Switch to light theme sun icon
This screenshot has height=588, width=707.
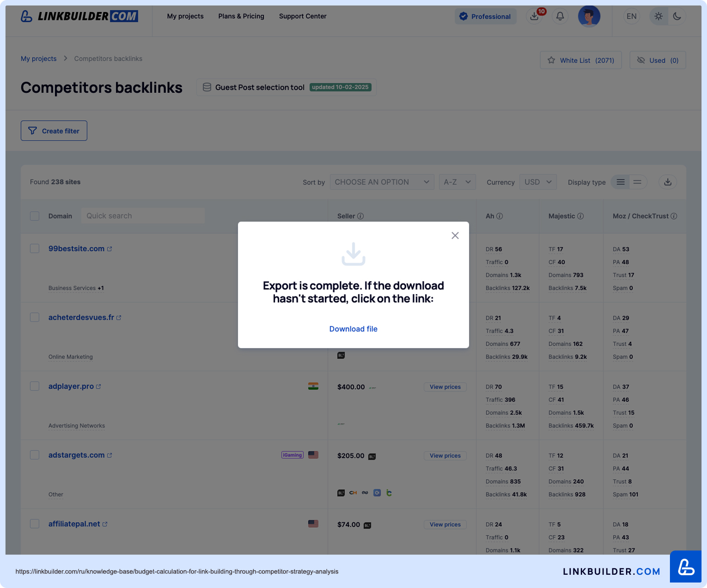(658, 16)
